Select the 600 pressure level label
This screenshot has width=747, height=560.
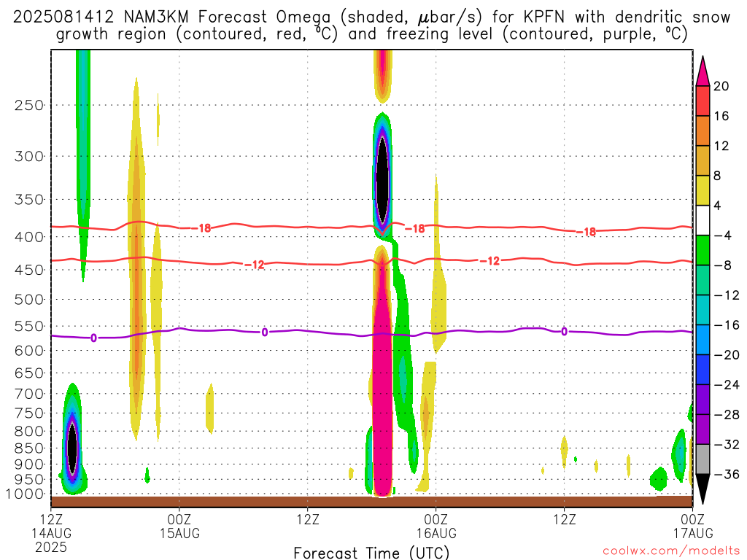[29, 351]
